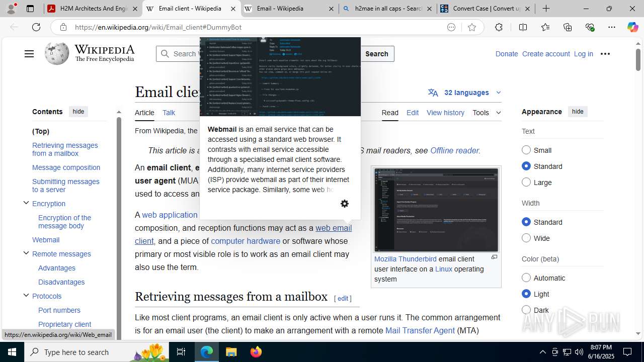
Task: Jump to Webmail section in contents
Action: 46,240
